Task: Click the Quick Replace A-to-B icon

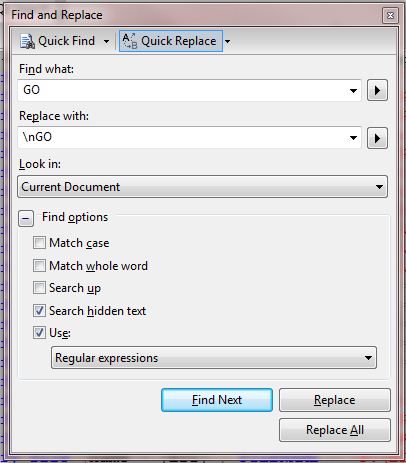Action: (130, 41)
